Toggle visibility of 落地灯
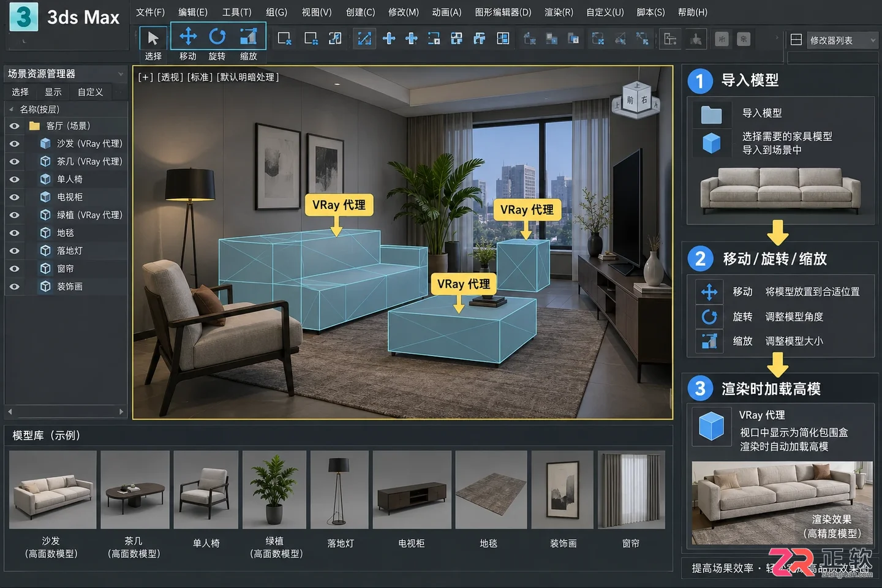882x588 pixels. [15, 251]
